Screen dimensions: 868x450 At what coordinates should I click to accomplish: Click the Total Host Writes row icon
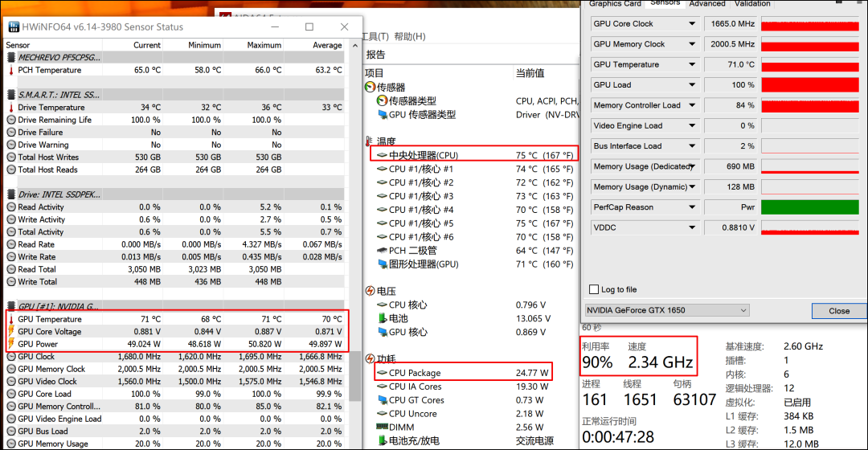click(x=11, y=157)
